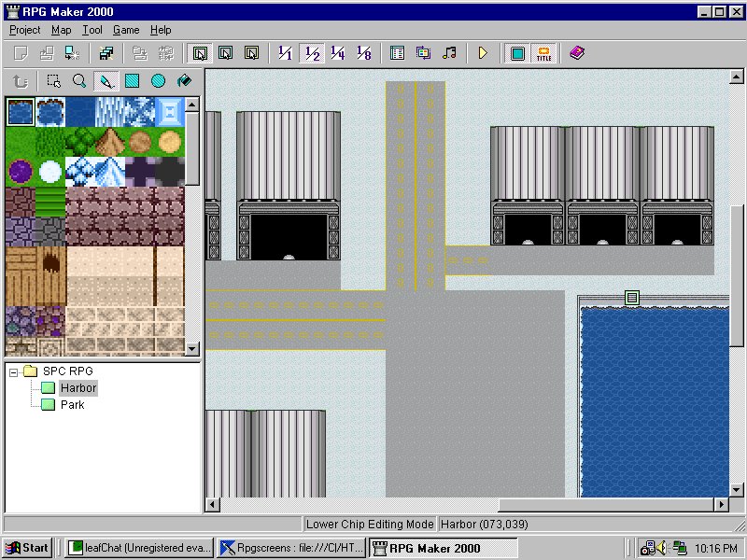Open the Resource Manager
This screenshot has width=747, height=560.
pyautogui.click(x=423, y=53)
